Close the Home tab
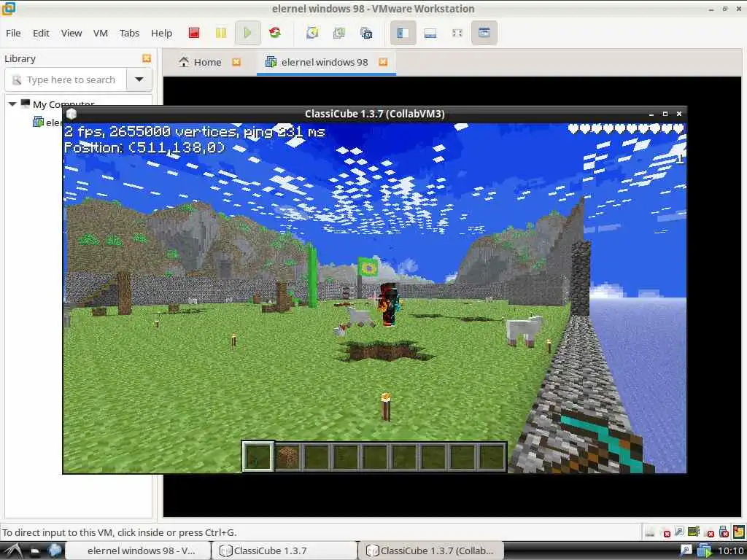Image resolution: width=747 pixels, height=560 pixels. click(236, 62)
